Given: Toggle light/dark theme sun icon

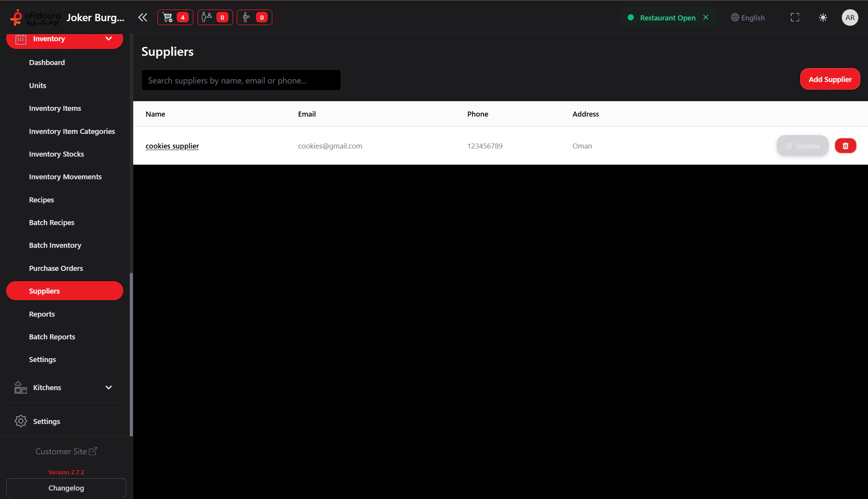Looking at the screenshot, I should pos(823,17).
